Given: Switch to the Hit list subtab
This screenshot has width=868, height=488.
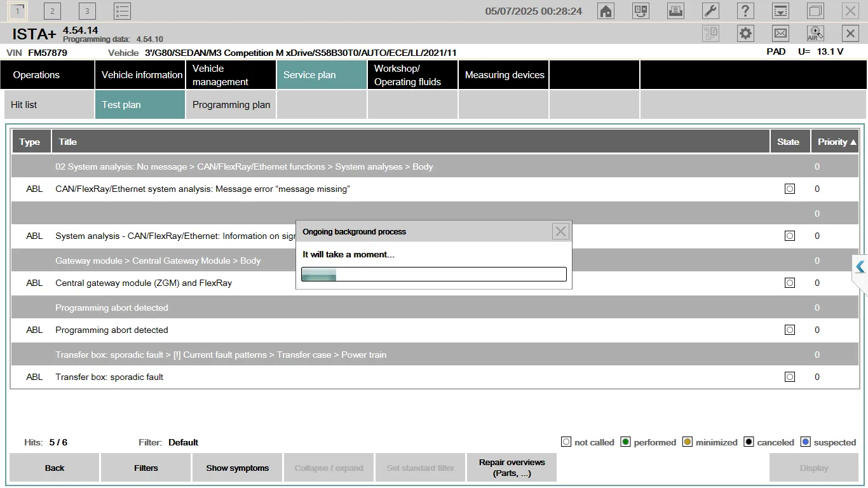Looking at the screenshot, I should tap(49, 105).
